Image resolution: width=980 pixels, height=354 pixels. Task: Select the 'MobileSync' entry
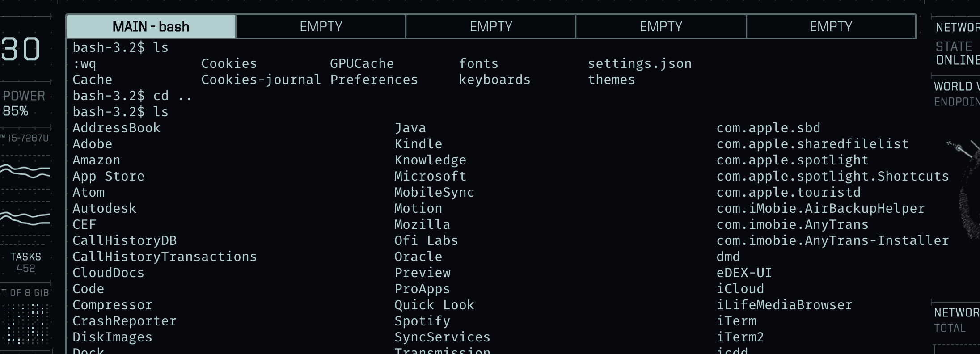coord(435,192)
